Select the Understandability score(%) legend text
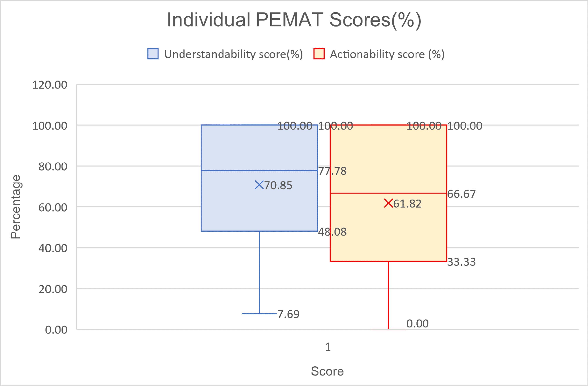Screen dimensions: 588x386 click(x=233, y=54)
